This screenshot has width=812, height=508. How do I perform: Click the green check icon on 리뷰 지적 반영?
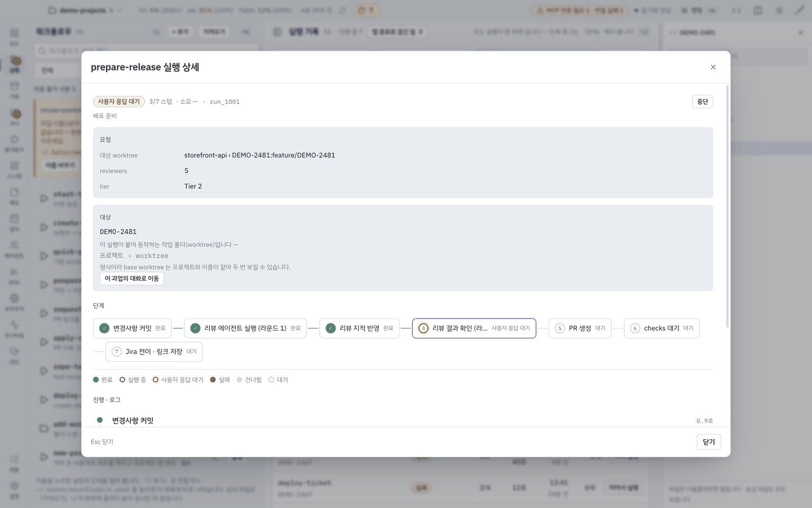(331, 328)
